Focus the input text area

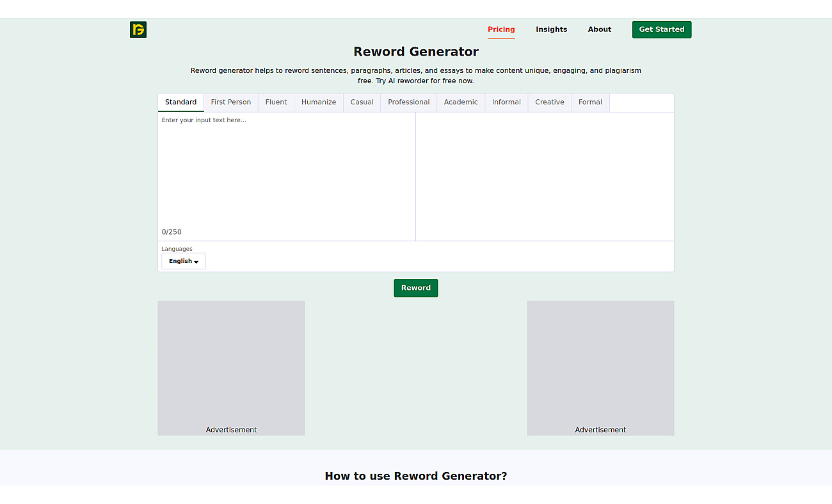click(287, 169)
